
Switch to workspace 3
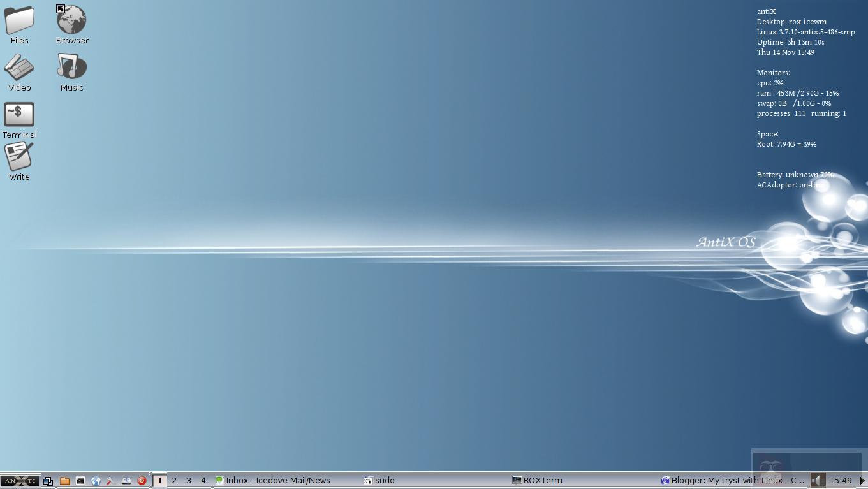point(189,481)
